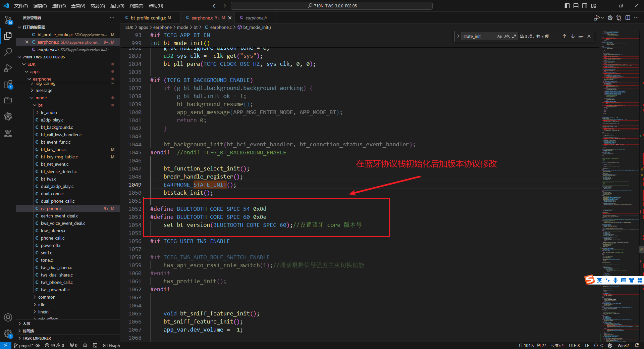
Task: Open the Accounts menu icon
Action: point(8,317)
